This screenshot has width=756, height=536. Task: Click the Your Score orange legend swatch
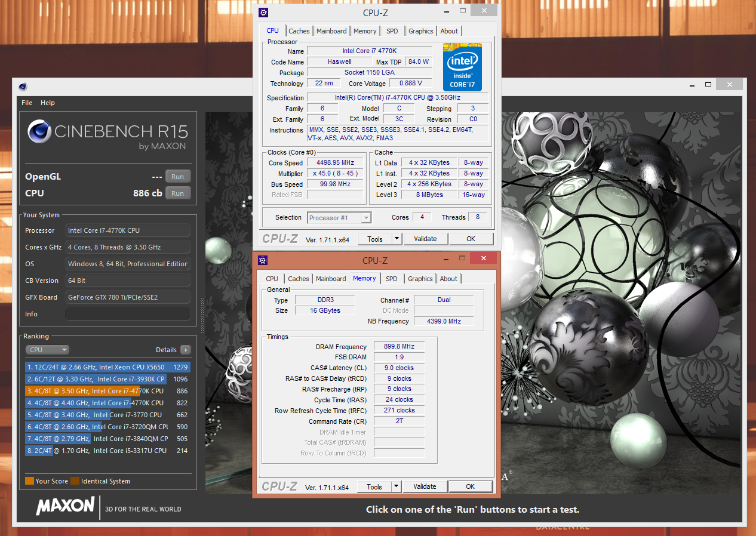[29, 481]
